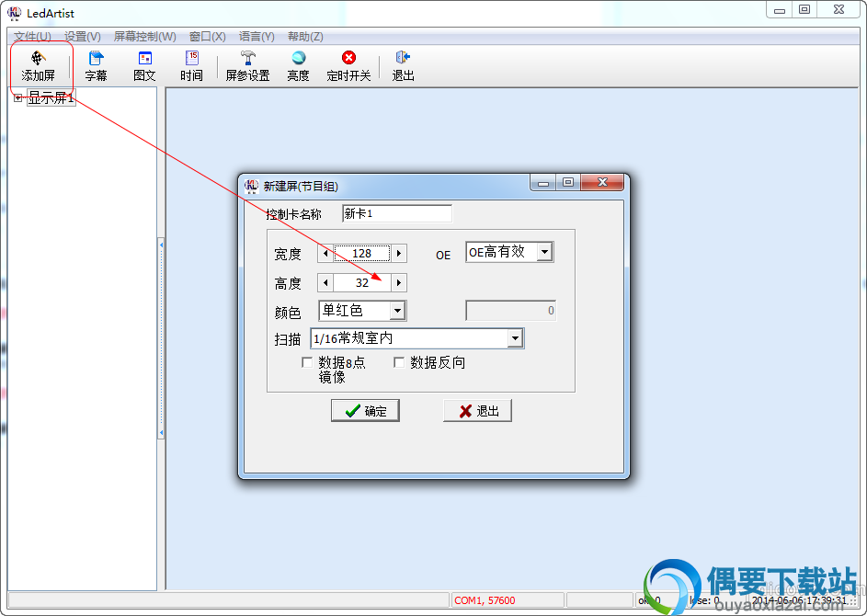Close the LedArtist main window
The image size is (867, 616).
click(838, 9)
